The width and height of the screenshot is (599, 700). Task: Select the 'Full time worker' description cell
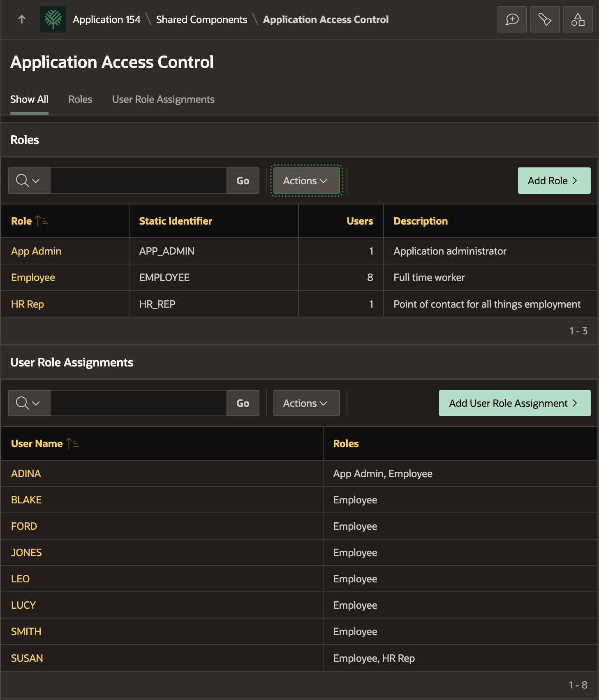click(490, 277)
